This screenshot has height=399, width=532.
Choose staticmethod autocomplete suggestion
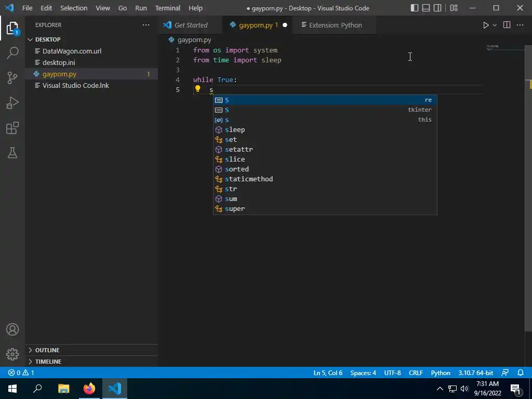tap(325, 179)
